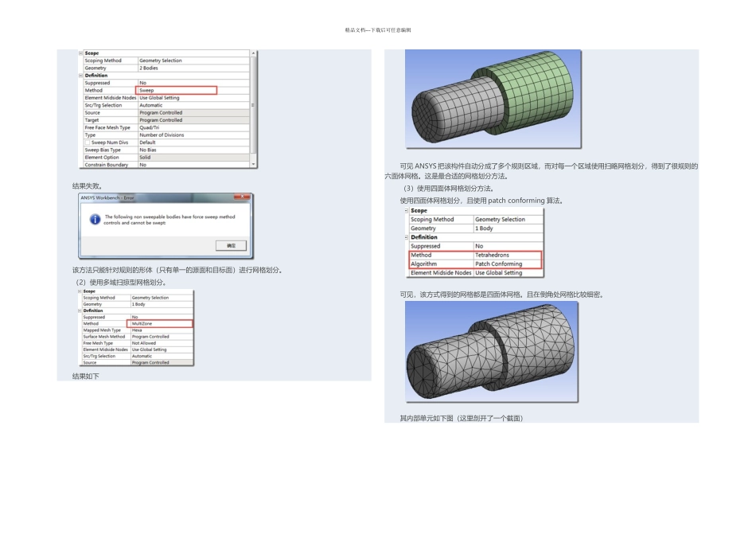Click 1 Body in the MultiZone table
Image resolution: width=756 pixels, height=535 pixels.
(x=138, y=304)
